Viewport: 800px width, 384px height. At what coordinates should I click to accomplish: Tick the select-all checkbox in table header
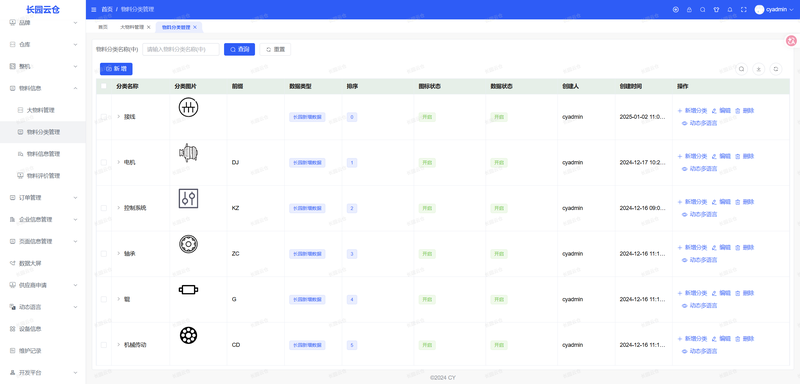(104, 86)
